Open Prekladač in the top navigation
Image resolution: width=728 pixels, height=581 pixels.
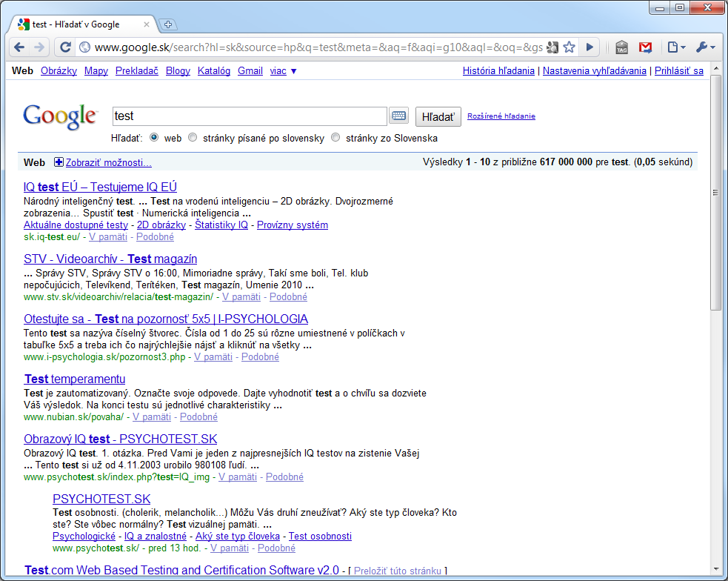pos(137,71)
